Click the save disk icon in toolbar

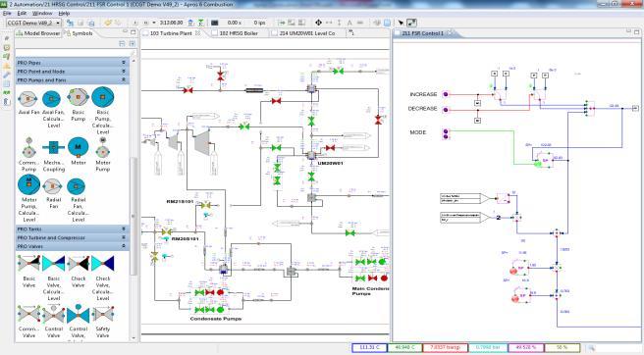point(80,23)
